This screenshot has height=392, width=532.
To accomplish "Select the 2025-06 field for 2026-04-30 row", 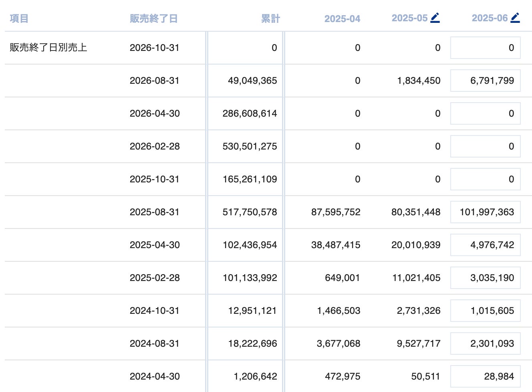I will (x=485, y=113).
